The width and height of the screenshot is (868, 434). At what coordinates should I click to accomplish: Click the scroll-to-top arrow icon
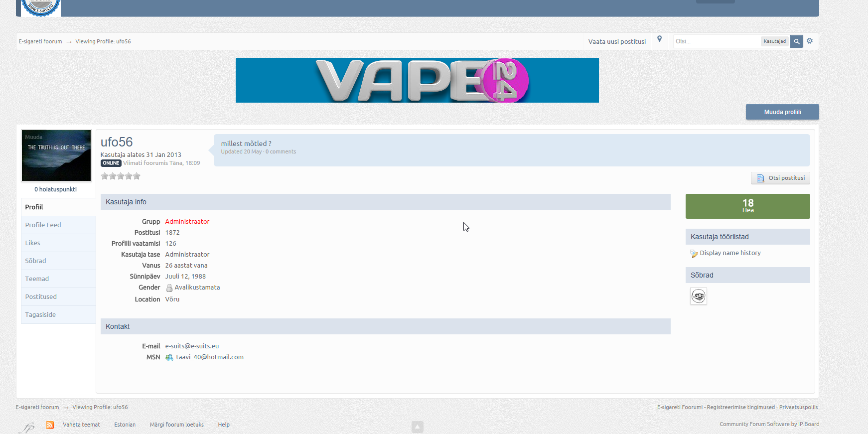418,427
